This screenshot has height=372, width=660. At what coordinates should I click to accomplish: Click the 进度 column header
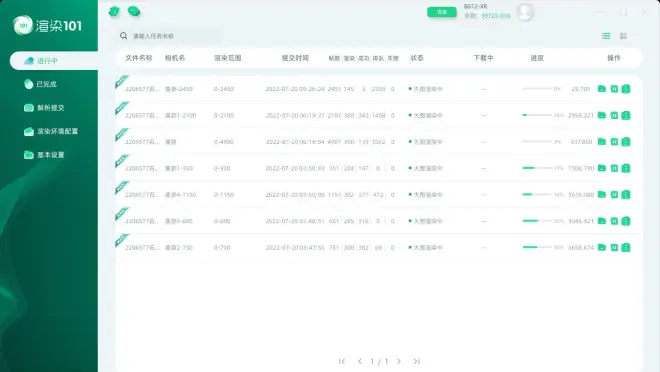pyautogui.click(x=537, y=58)
